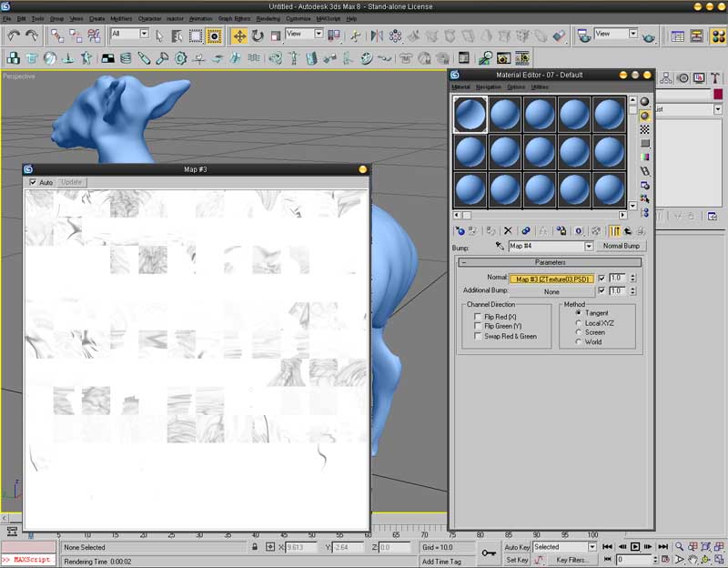Activate the Select and Uniform Scale tool

(276, 35)
